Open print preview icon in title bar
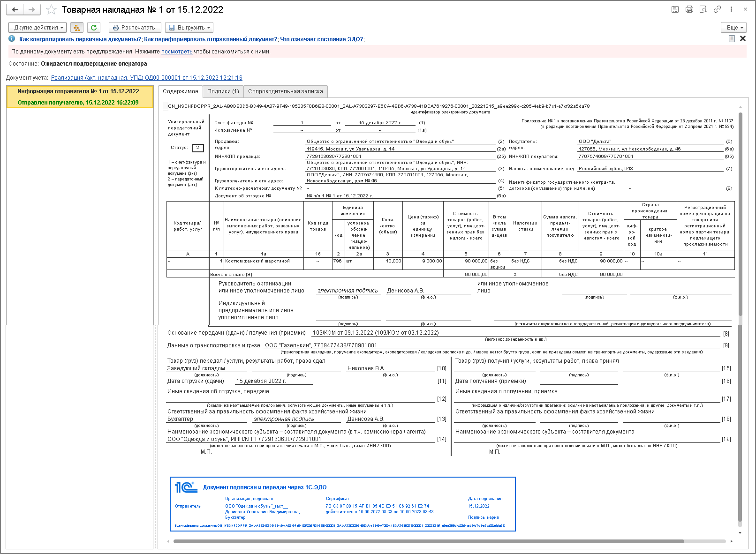756x554 pixels. point(703,9)
